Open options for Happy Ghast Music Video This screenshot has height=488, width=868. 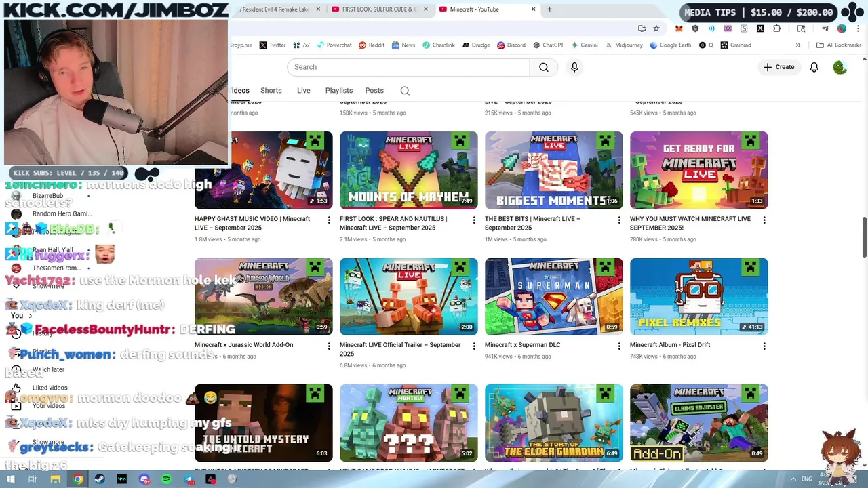pos(329,220)
